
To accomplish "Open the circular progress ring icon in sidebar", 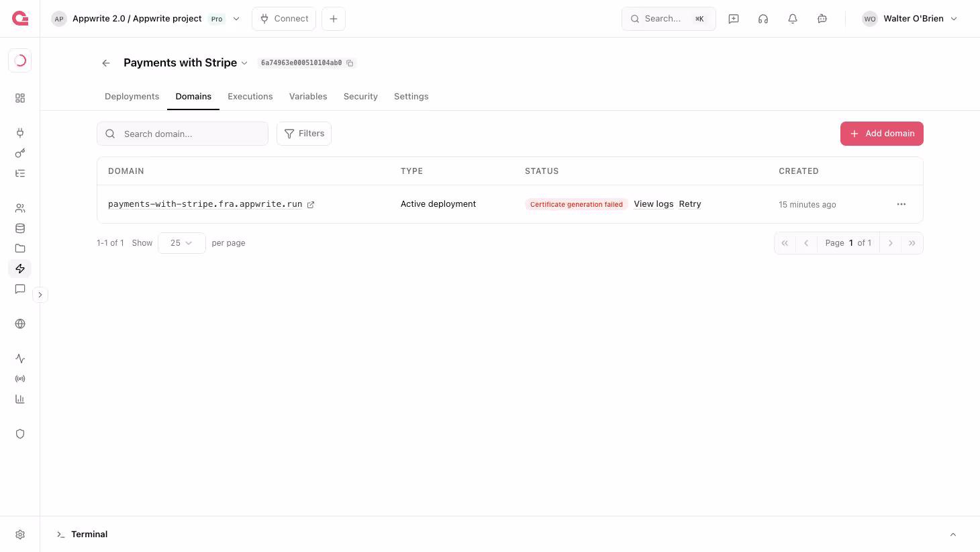I will click(x=20, y=60).
